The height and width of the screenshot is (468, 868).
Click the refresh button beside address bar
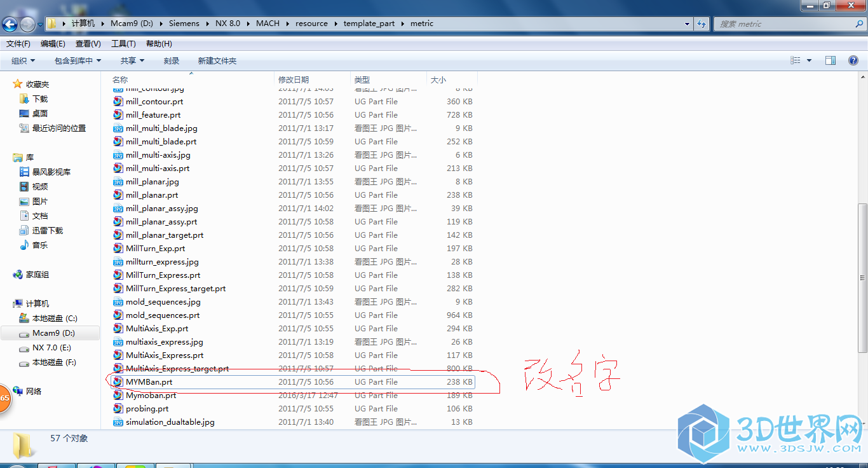point(702,24)
